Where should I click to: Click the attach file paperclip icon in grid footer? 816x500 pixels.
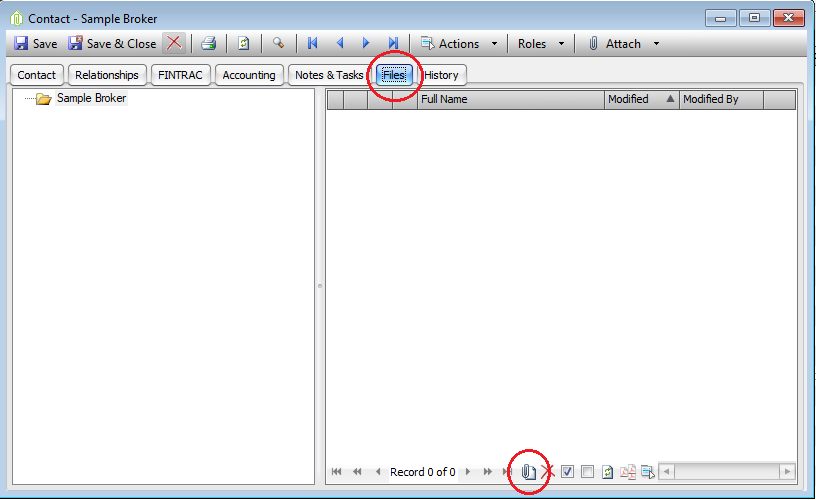(x=528, y=472)
